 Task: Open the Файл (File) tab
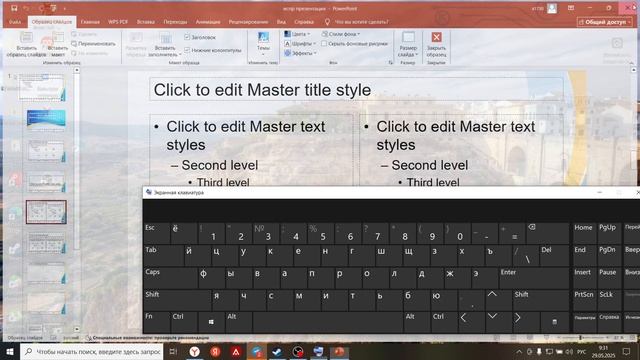click(x=15, y=22)
